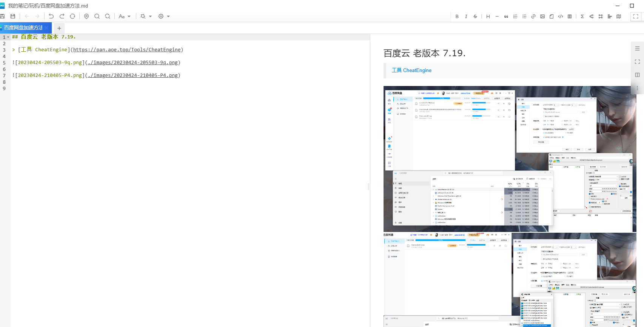The image size is (644, 327).
Task: Insert a Heading with H icon
Action: (488, 16)
